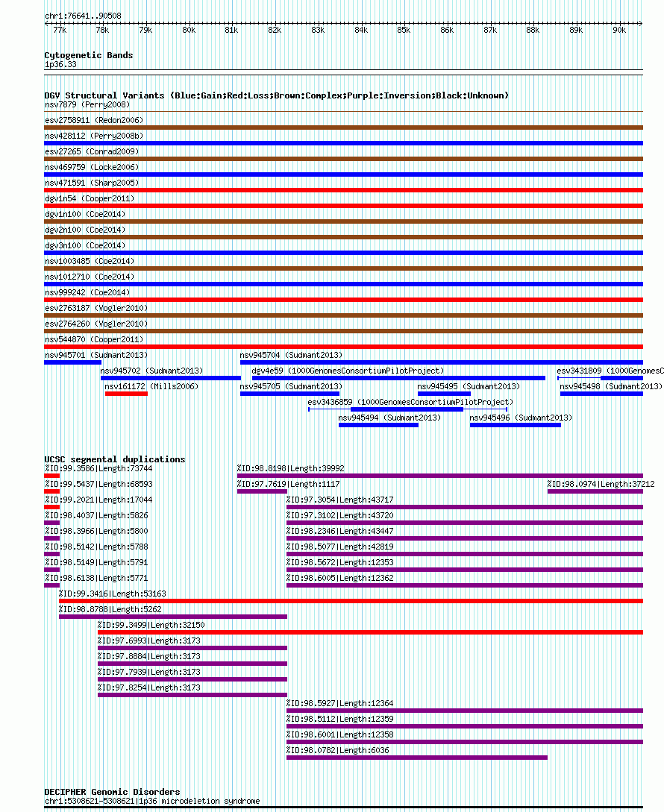
Task: Select duplication %ID:99.3586|Length:73744
Action: (98, 469)
